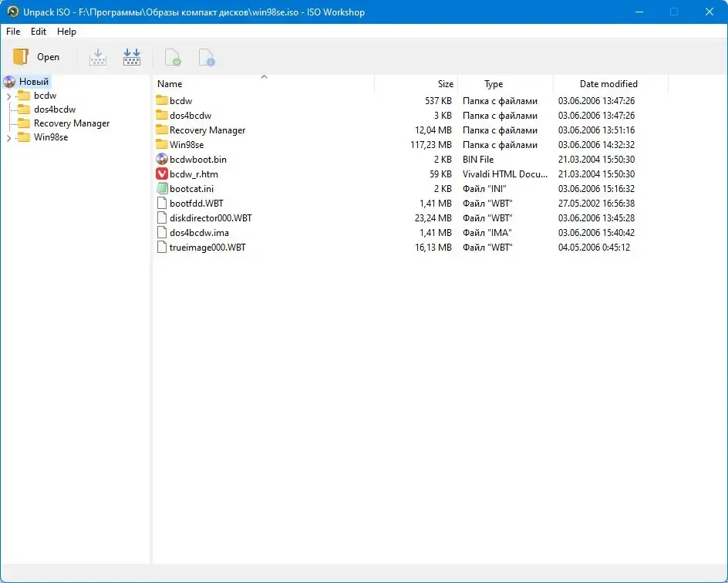Image resolution: width=728 pixels, height=583 pixels.
Task: Click the Файл "IMA" type cell
Action: click(x=487, y=233)
